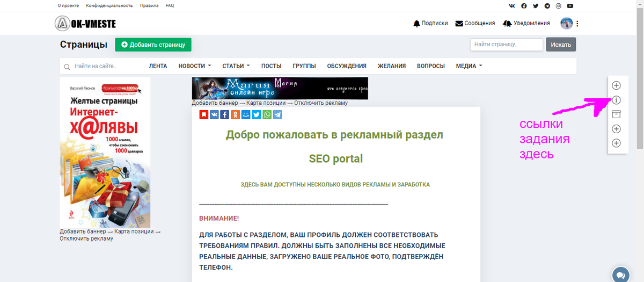This screenshot has height=282, width=644.
Task: Click the OK-VMESTE site logo
Action: click(x=85, y=23)
